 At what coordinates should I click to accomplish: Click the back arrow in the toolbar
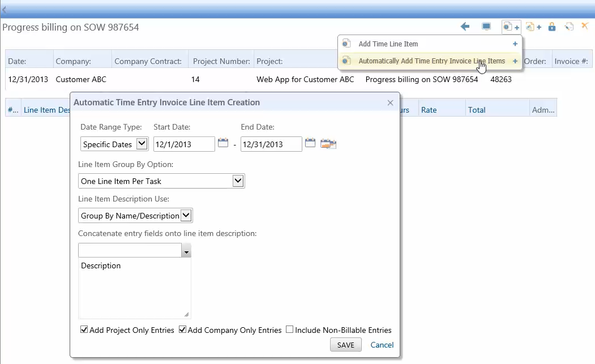click(465, 27)
